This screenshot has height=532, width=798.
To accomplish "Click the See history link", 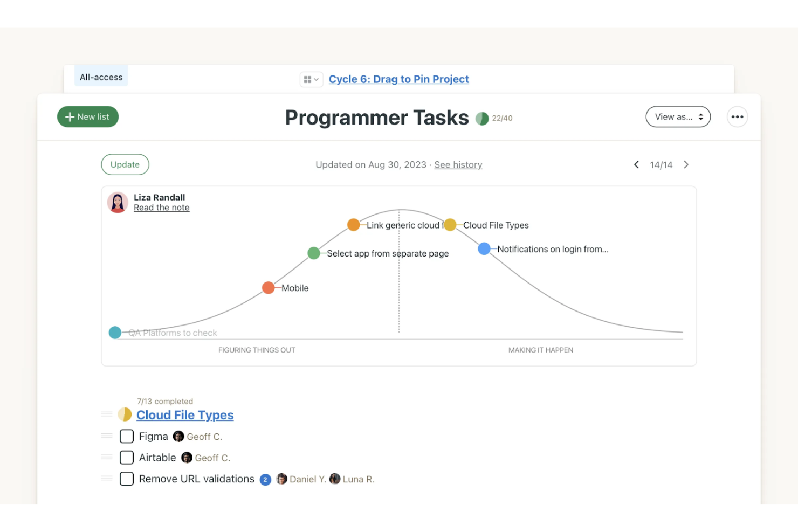I will (x=458, y=164).
